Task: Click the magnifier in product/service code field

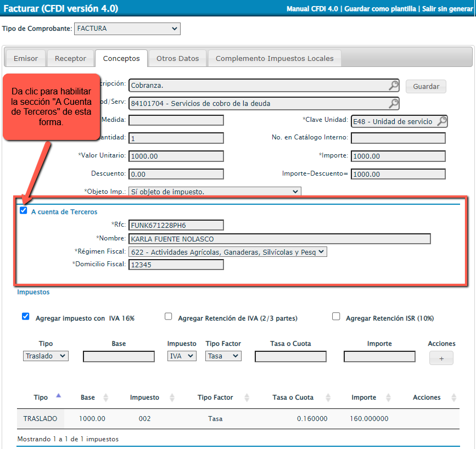Action: point(394,103)
